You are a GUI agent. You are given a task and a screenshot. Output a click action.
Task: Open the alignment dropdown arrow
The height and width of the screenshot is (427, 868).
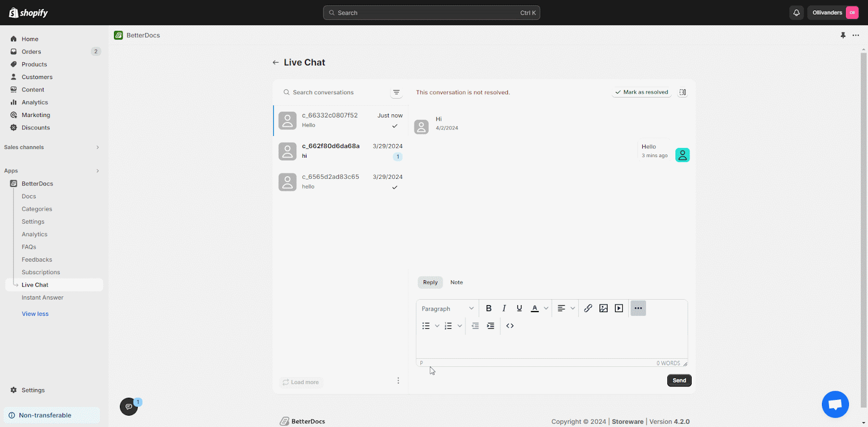click(572, 308)
